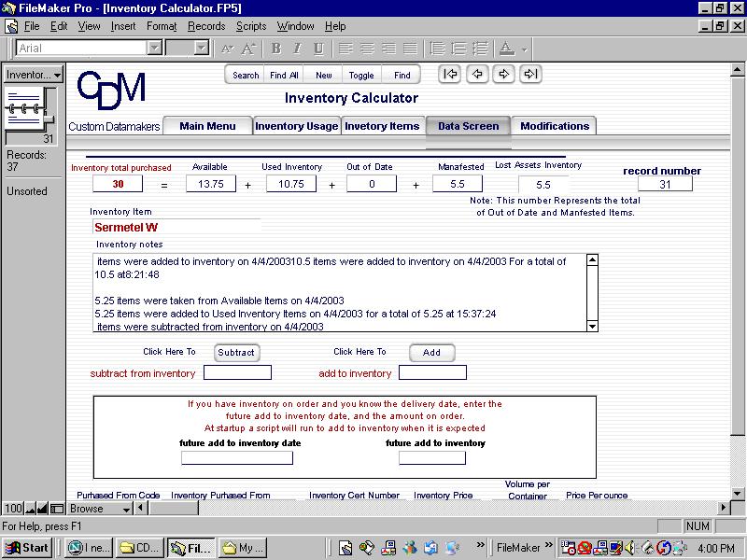Open the Window menu

tap(295, 26)
